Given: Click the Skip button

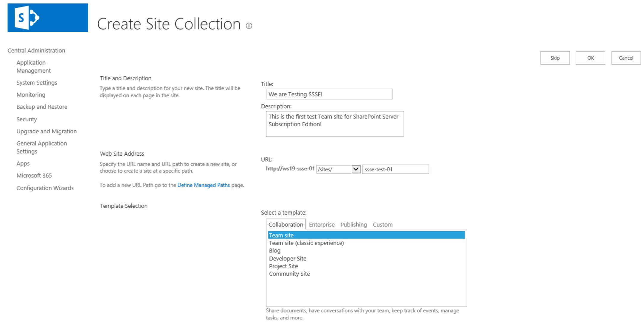Looking at the screenshot, I should click(555, 58).
